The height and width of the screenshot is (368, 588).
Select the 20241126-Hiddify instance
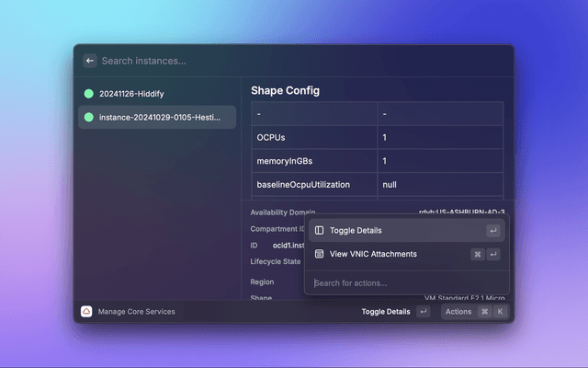coord(131,94)
